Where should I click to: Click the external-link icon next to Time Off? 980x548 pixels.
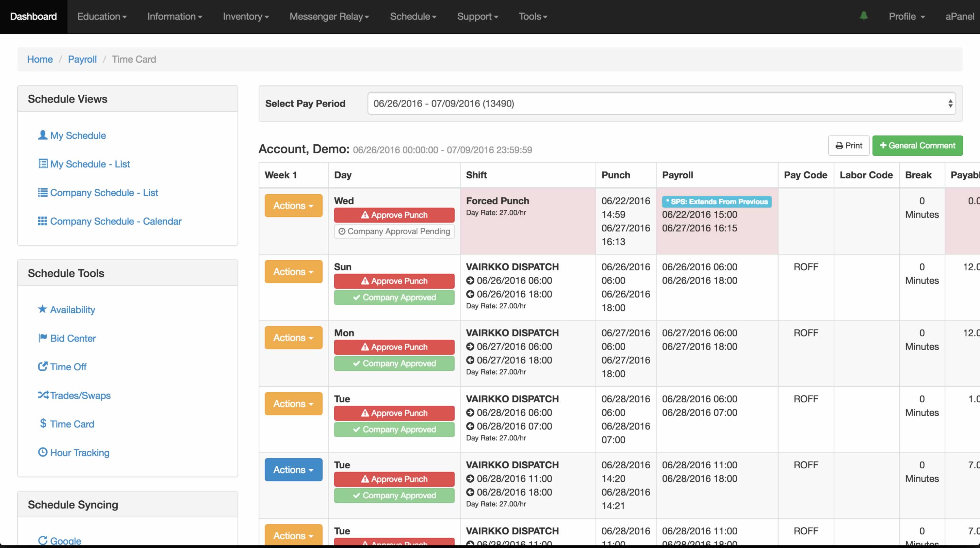click(x=43, y=366)
